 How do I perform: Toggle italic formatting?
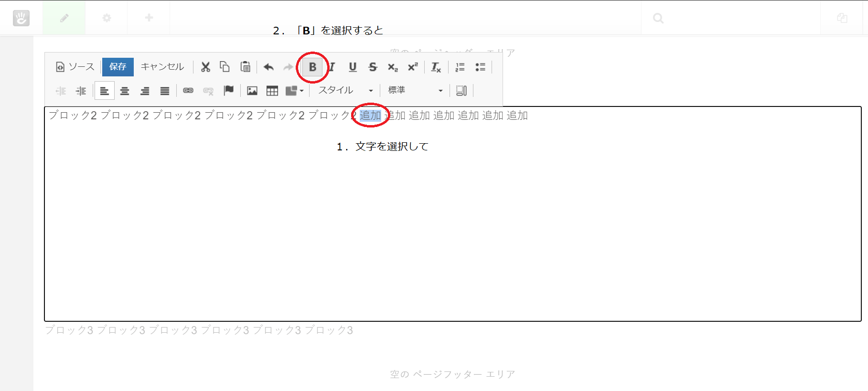pyautogui.click(x=332, y=67)
